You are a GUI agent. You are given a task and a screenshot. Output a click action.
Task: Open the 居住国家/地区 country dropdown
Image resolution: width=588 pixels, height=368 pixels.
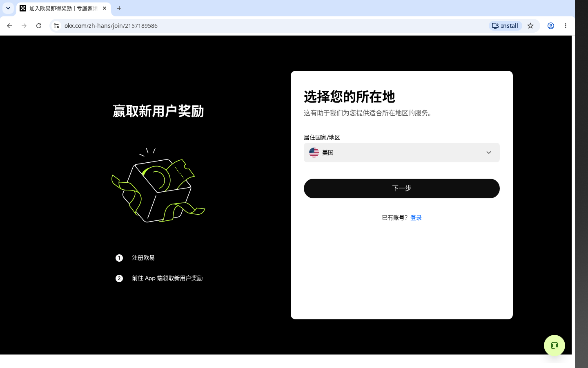[402, 153]
